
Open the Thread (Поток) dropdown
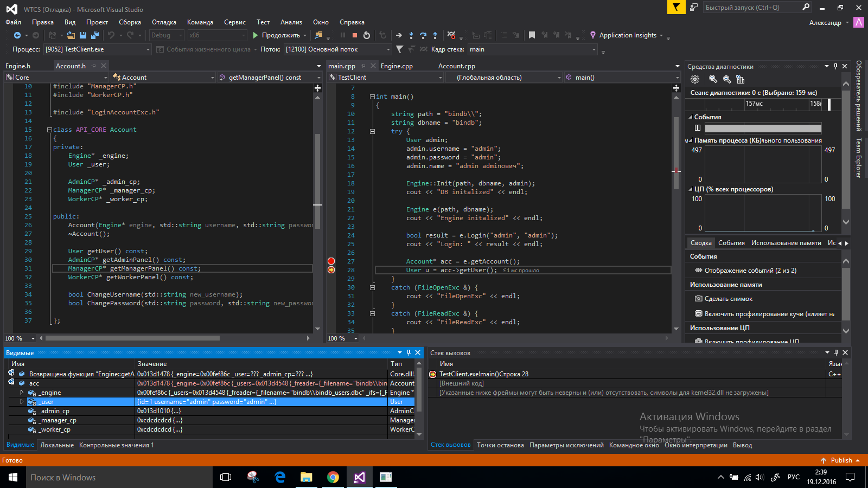[x=338, y=49]
